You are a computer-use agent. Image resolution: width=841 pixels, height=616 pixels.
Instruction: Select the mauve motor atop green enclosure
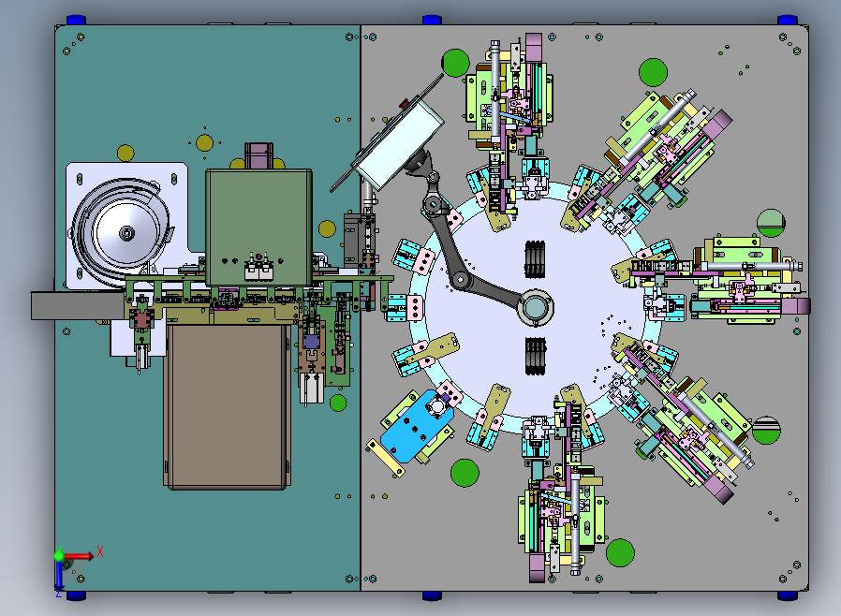(x=259, y=155)
